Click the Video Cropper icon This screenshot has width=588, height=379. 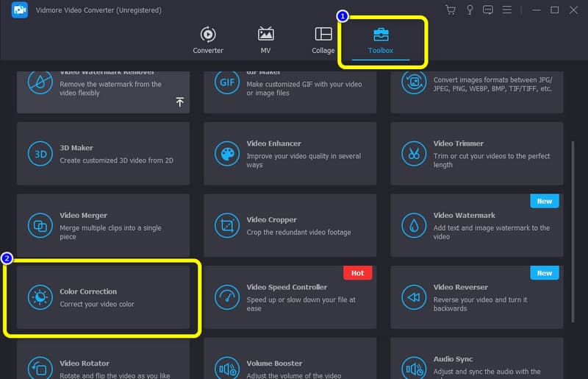tap(226, 225)
